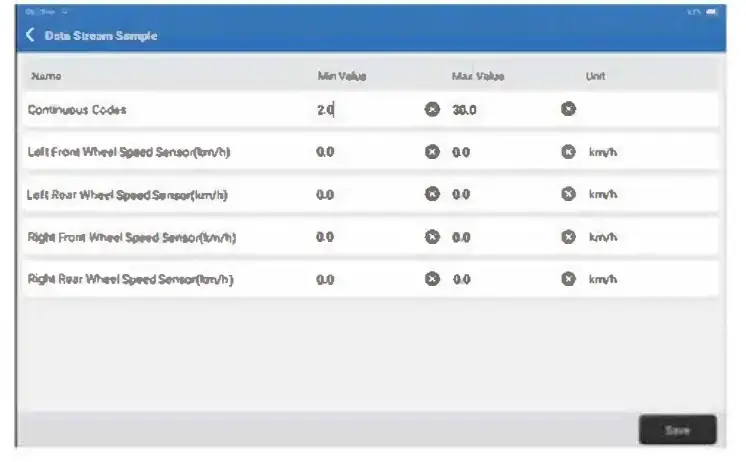Clear Min Value for Left Front Wheel Speed Sensor
Screen dimensions: 746x462
tap(432, 152)
